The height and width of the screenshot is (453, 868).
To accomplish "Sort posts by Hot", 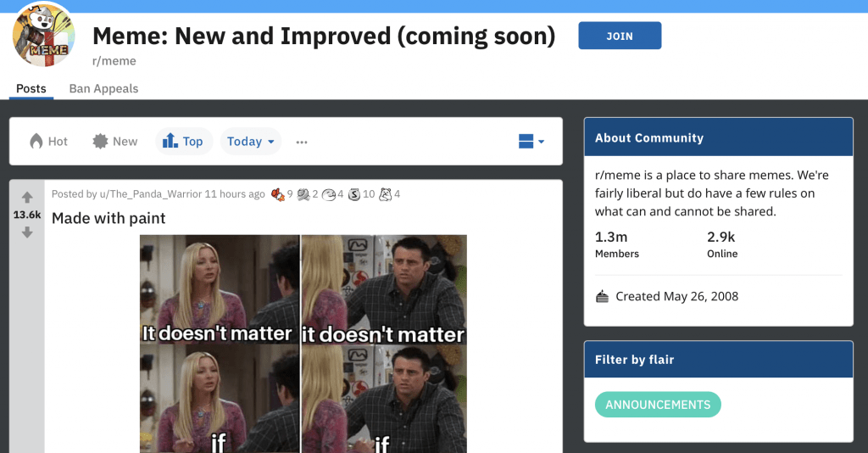I will 48,141.
